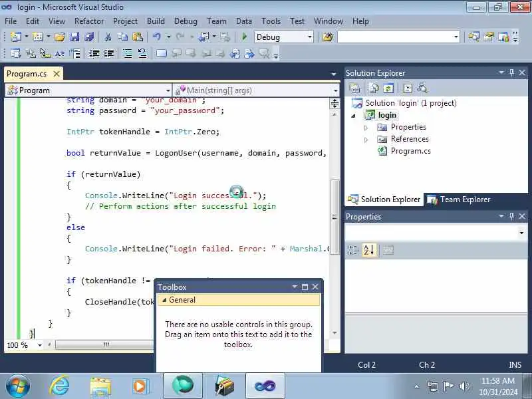Click Show All Files in Solution Explorer
Image resolution: width=532 pixels, height=399 pixels.
374,88
